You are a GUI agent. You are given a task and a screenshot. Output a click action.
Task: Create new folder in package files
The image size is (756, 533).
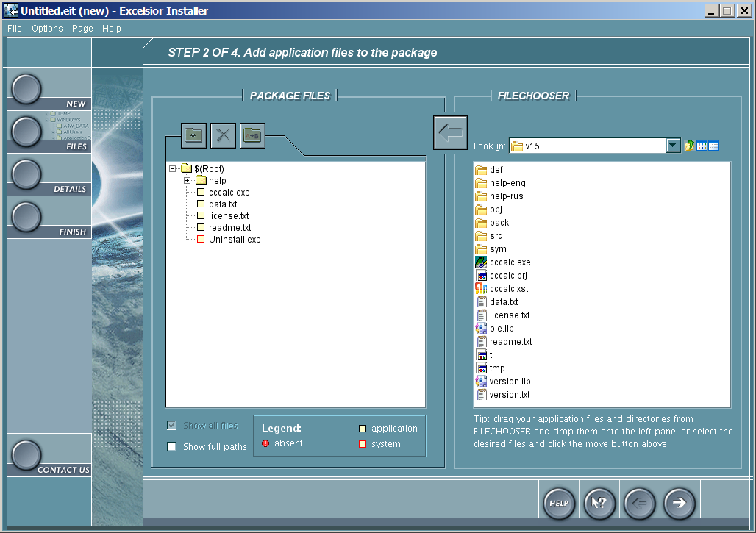(x=194, y=135)
